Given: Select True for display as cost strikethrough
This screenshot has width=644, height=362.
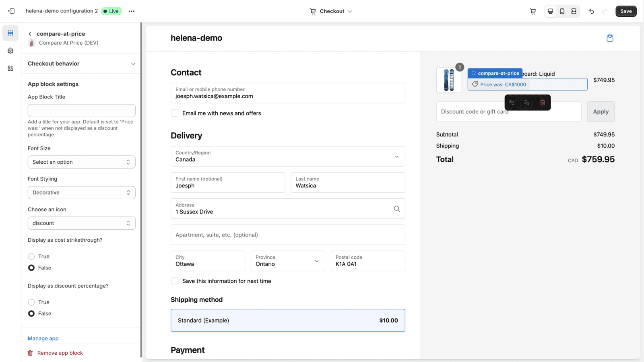Looking at the screenshot, I should (x=31, y=256).
